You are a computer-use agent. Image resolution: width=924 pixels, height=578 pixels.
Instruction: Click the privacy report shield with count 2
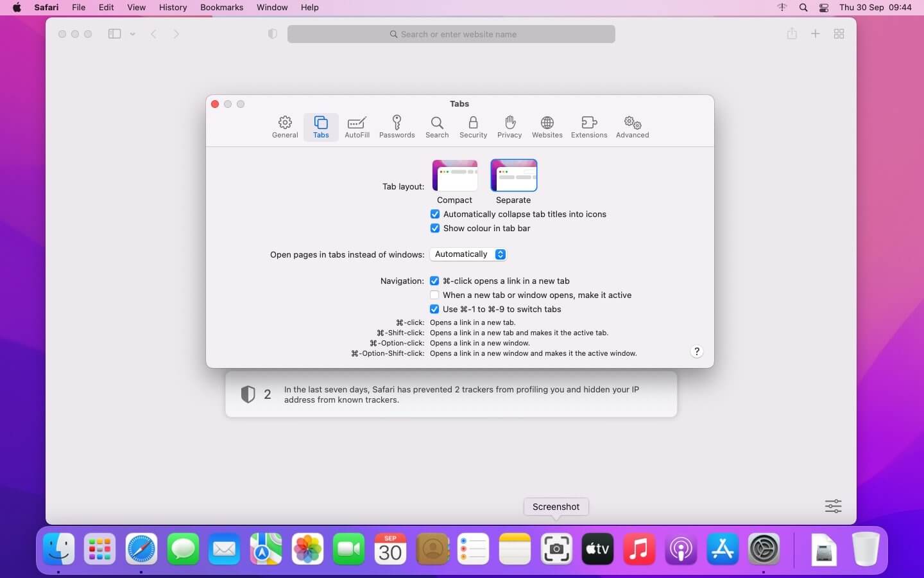[248, 394]
